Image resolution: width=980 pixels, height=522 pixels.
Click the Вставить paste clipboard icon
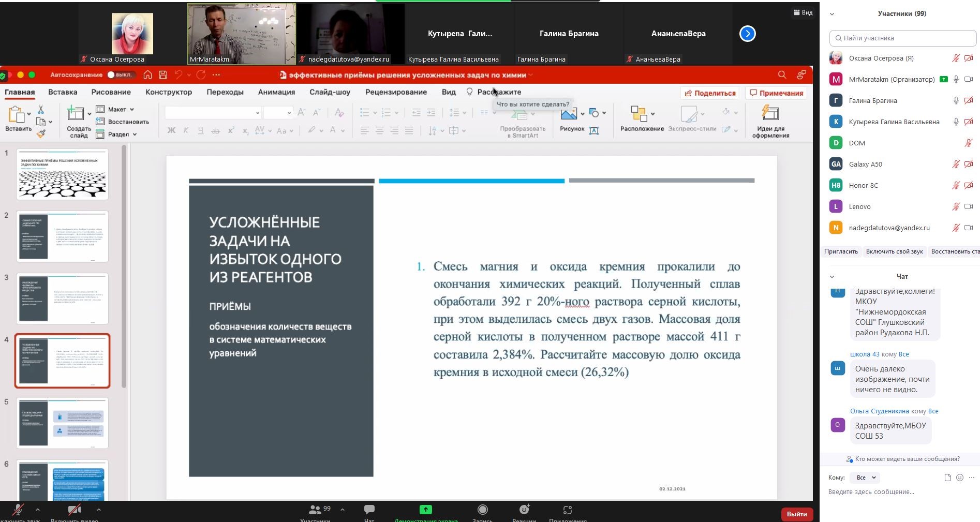point(17,114)
